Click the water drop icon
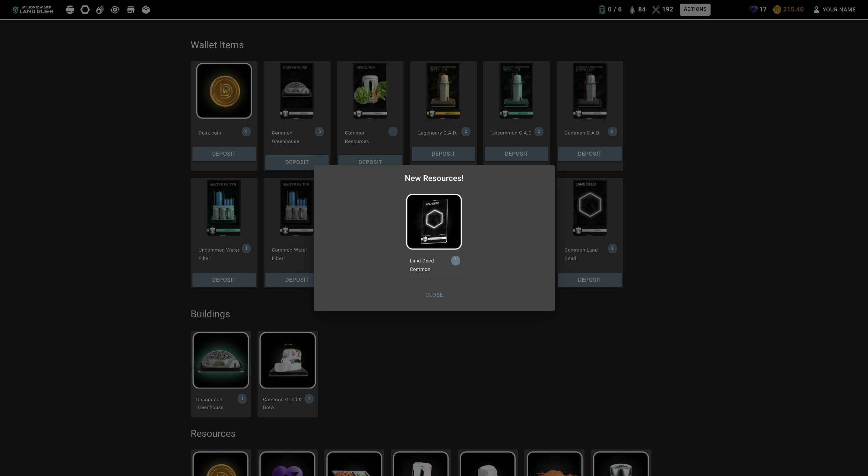The image size is (868, 476). (632, 9)
